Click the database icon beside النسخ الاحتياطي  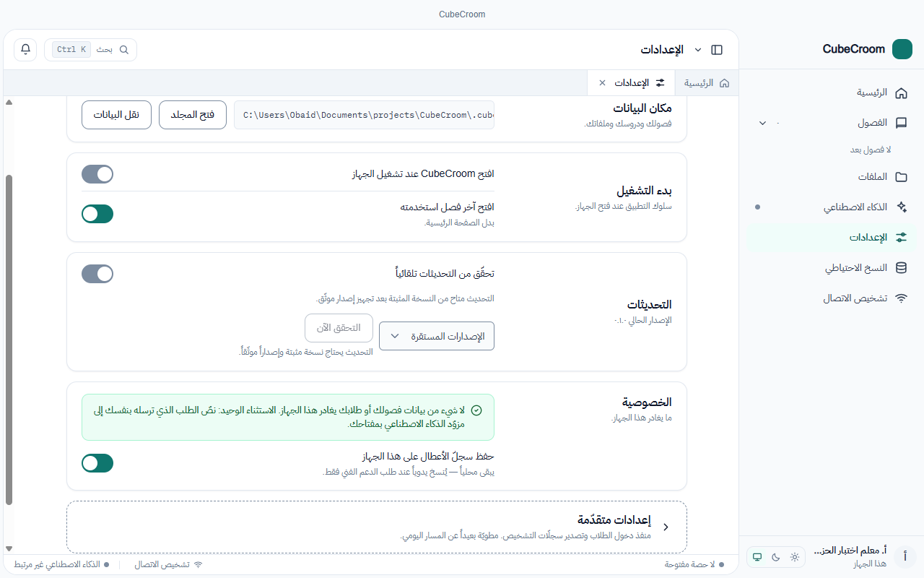click(x=901, y=268)
